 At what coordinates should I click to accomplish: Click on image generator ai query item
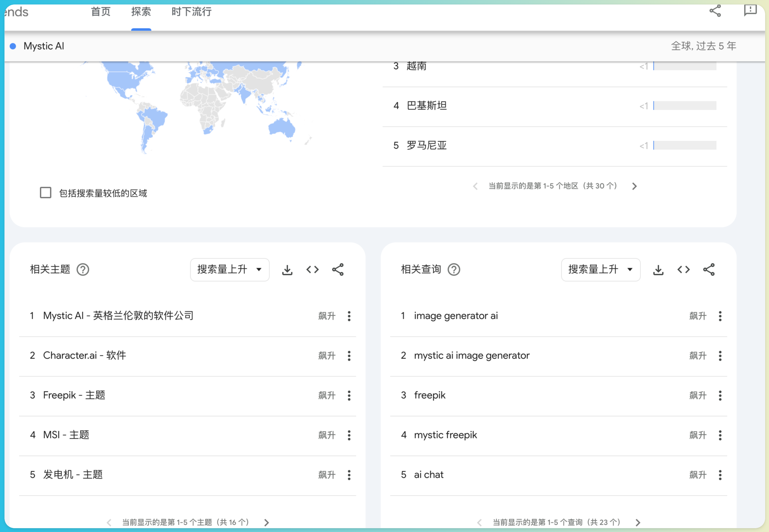(458, 315)
